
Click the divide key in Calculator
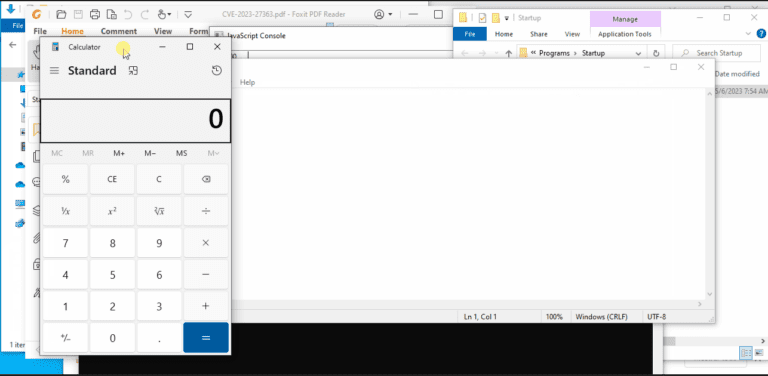point(206,211)
